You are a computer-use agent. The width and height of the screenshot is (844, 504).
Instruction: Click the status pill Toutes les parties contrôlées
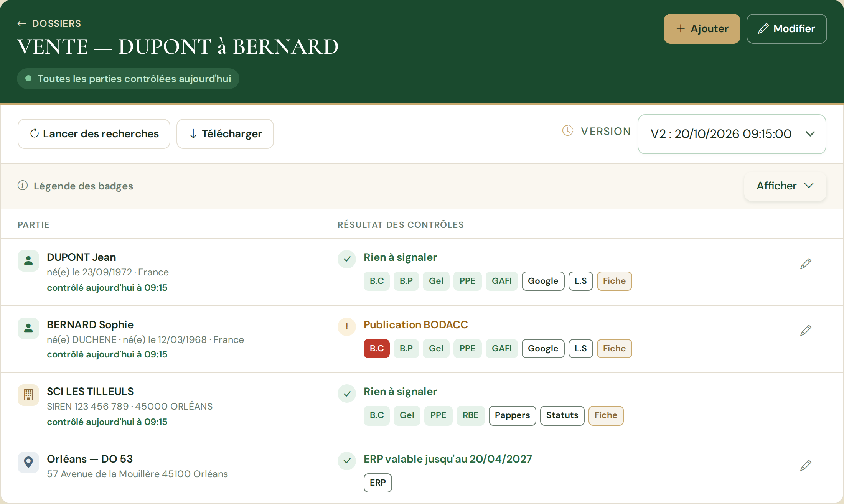click(128, 79)
